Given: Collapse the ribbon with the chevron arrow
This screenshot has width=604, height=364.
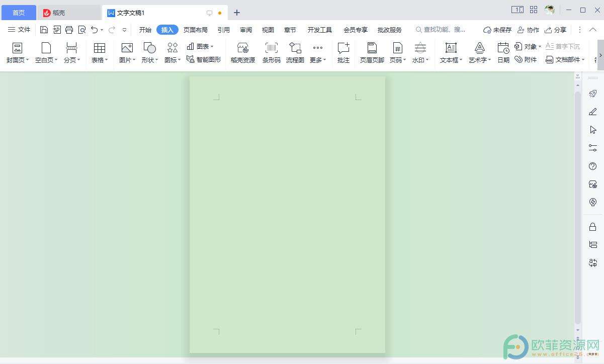Looking at the screenshot, I should coord(593,30).
